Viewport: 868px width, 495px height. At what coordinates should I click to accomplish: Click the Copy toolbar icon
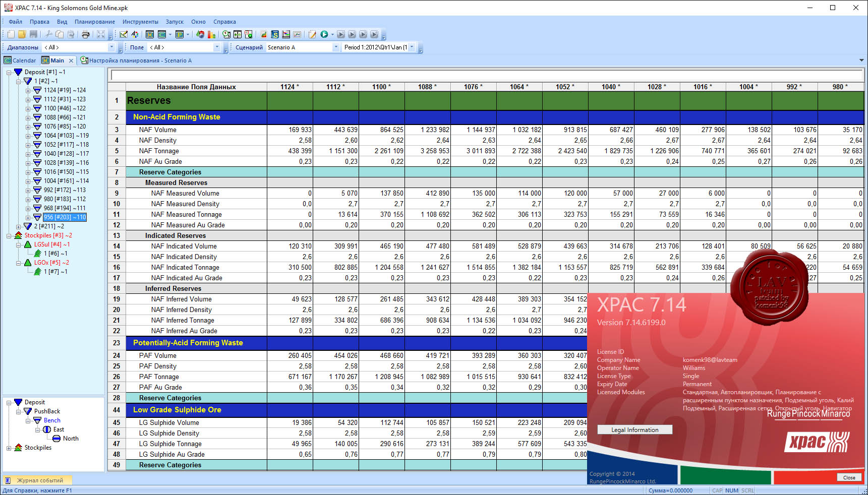pyautogui.click(x=60, y=34)
